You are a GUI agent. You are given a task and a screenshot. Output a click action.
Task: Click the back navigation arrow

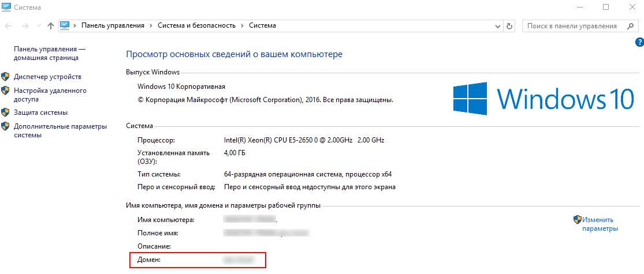tap(9, 26)
